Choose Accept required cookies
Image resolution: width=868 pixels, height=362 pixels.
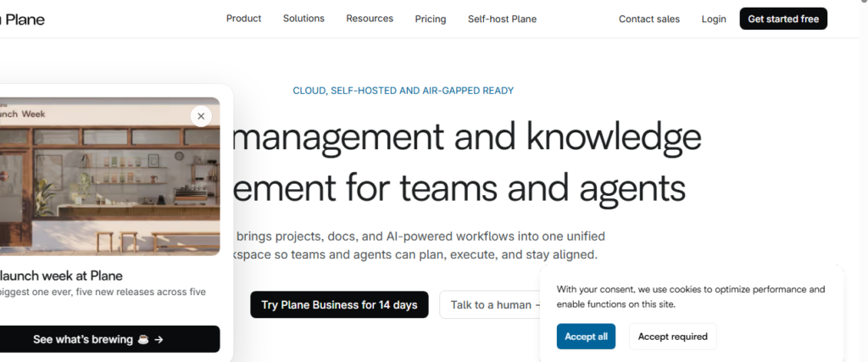click(672, 337)
